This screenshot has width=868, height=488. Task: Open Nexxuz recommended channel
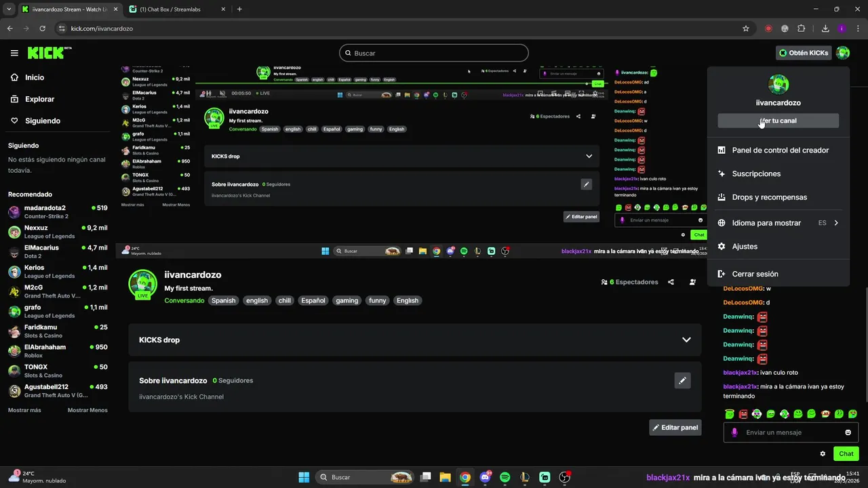pos(58,232)
